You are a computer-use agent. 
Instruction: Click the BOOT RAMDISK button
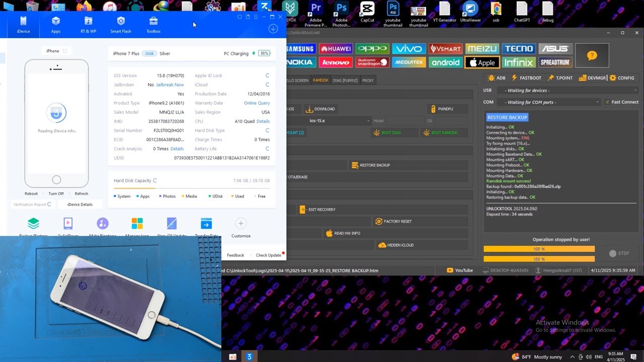tap(445, 133)
